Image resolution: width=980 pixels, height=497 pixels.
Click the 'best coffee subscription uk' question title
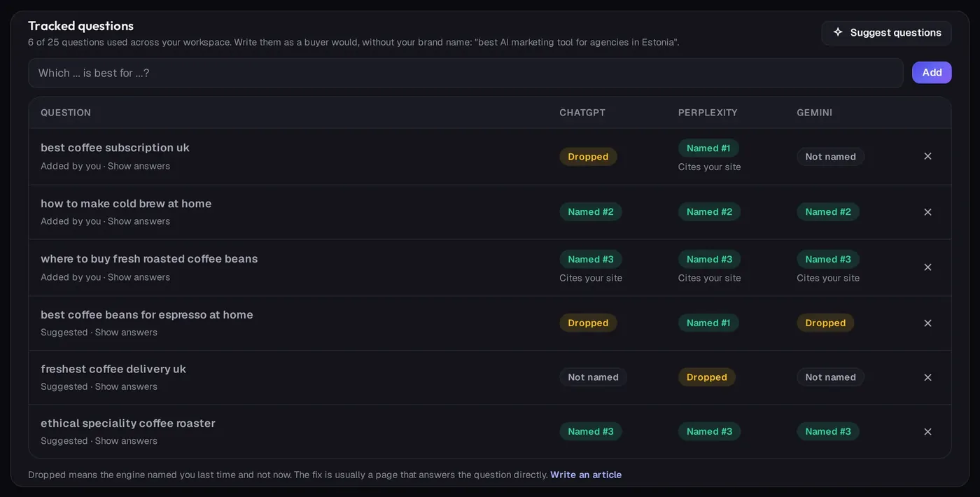(115, 148)
